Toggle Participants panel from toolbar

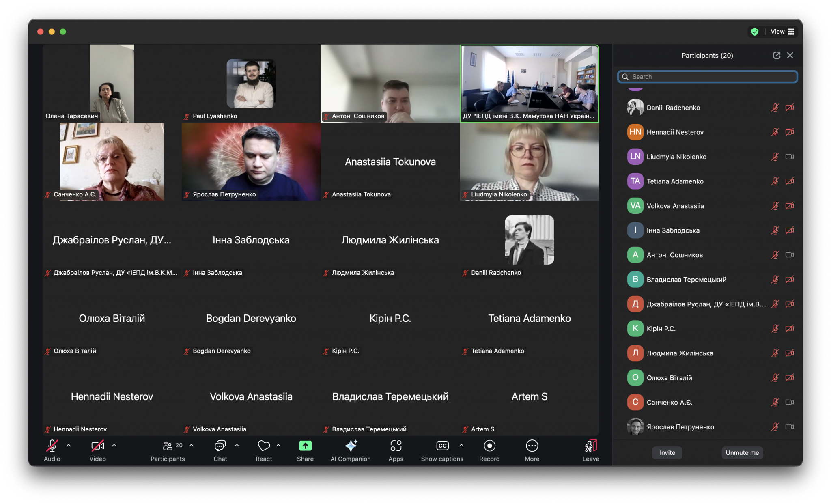[168, 446]
